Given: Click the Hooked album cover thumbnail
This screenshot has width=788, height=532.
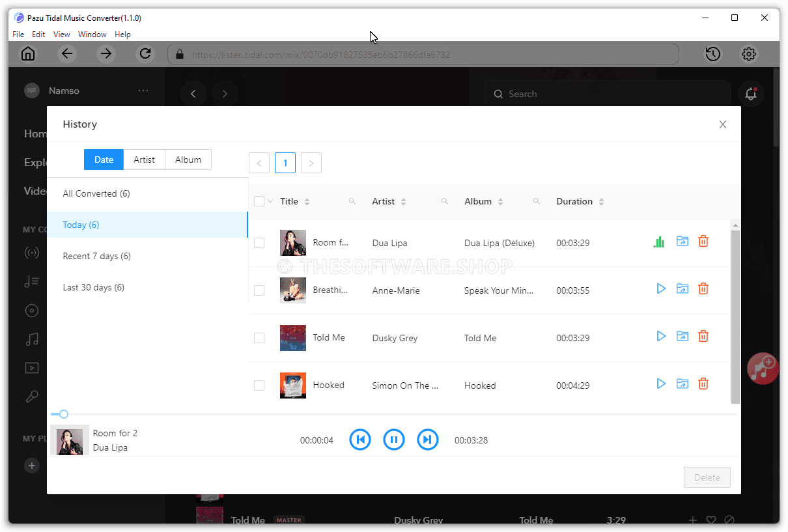Looking at the screenshot, I should [293, 385].
